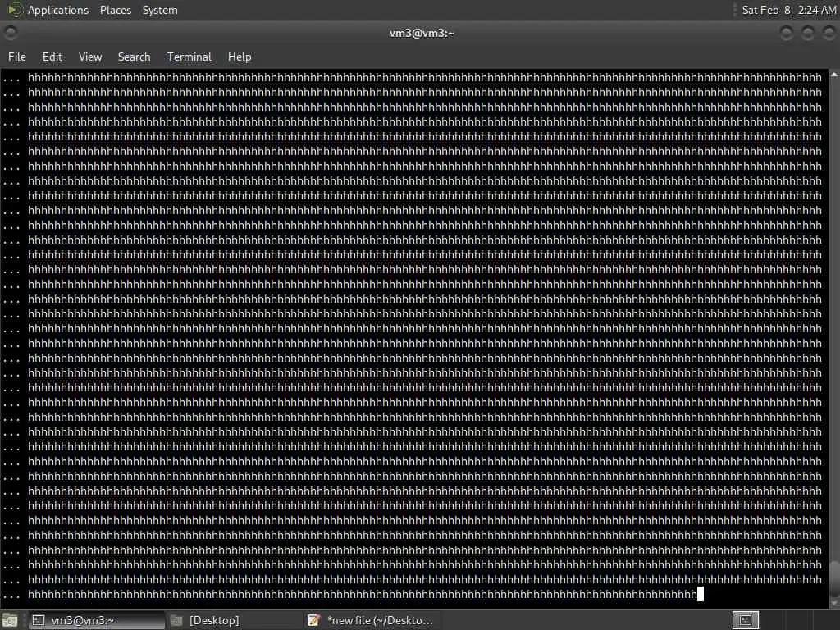The width and height of the screenshot is (840, 630).
Task: Open the Applications menu
Action: (x=58, y=10)
